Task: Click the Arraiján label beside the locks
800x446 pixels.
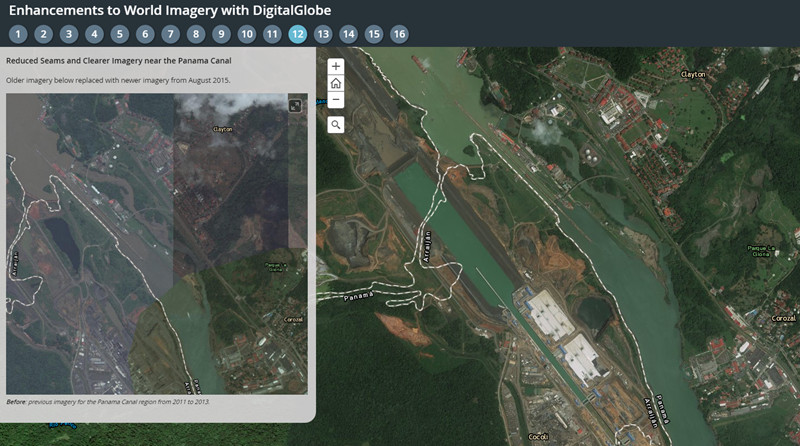Action: (x=427, y=247)
